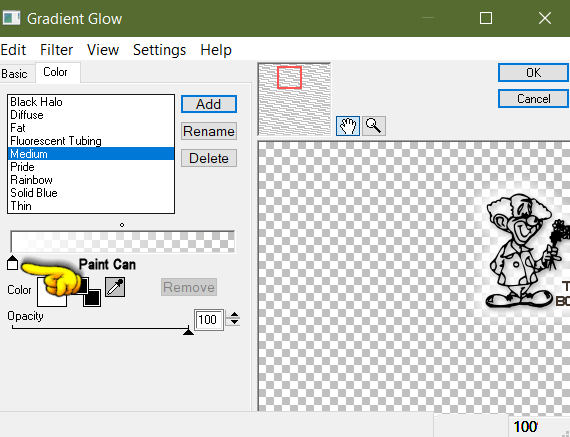Switch to the Basic tab
Viewport: 570px width, 437px height.
click(15, 74)
